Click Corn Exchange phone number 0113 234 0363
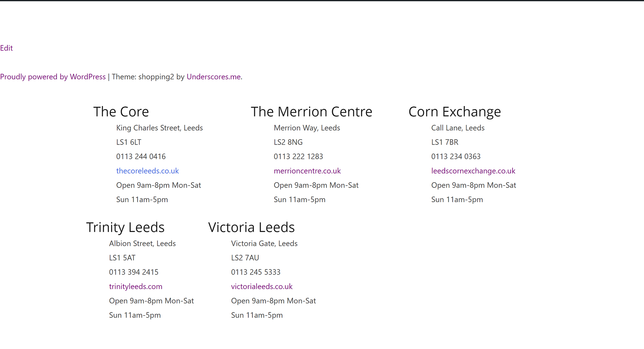This screenshot has height=349, width=644. 456,157
